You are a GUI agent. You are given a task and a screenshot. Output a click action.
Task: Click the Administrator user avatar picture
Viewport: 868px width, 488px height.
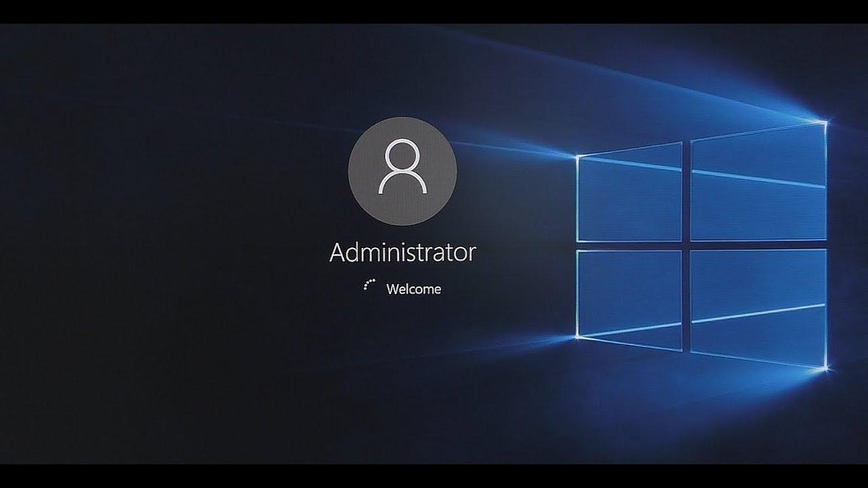[402, 171]
